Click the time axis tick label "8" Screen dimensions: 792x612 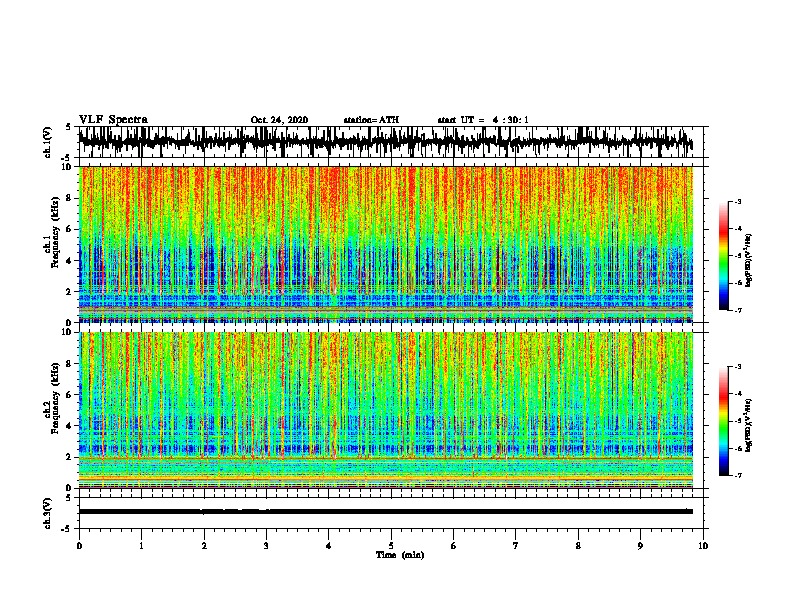pos(578,546)
